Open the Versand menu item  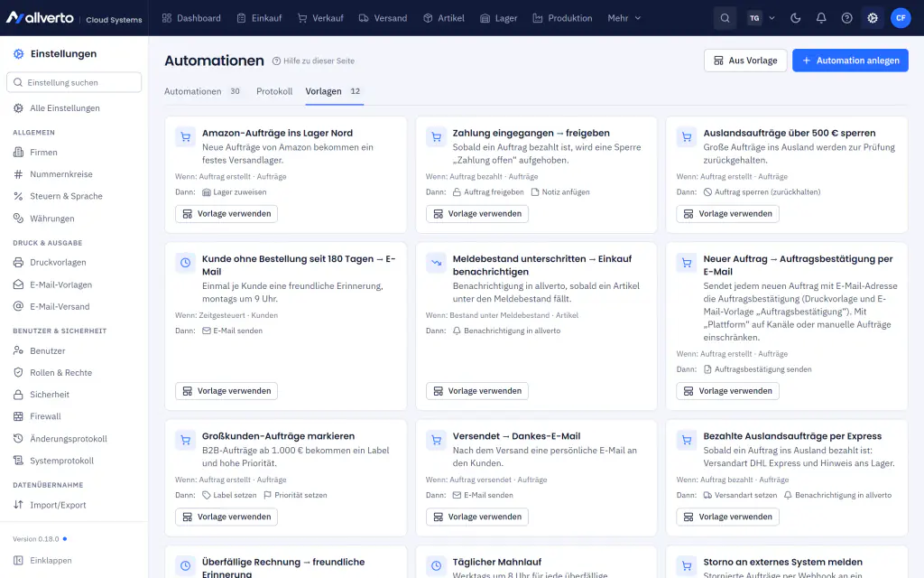pos(383,18)
